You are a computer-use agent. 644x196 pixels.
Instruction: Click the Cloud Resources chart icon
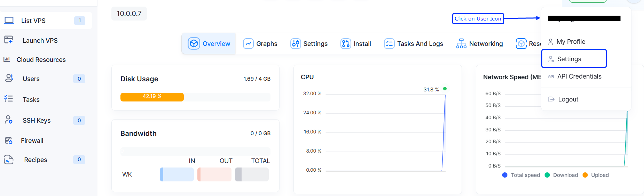7,59
